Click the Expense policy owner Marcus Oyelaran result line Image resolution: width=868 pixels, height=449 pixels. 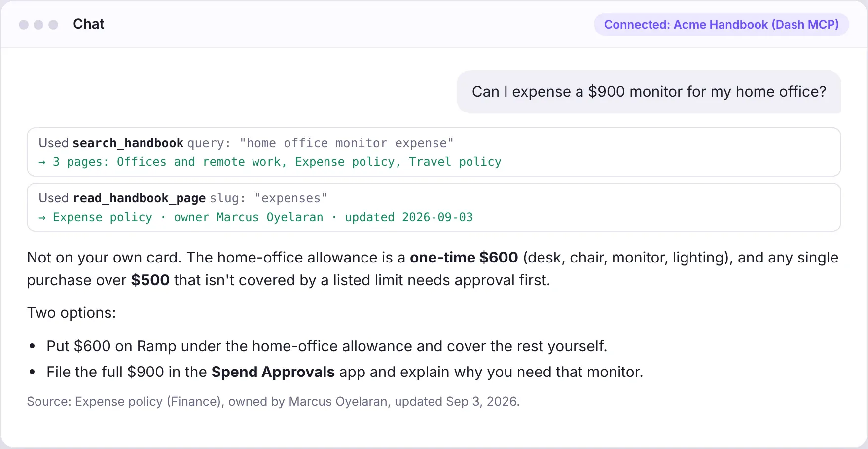coord(255,217)
